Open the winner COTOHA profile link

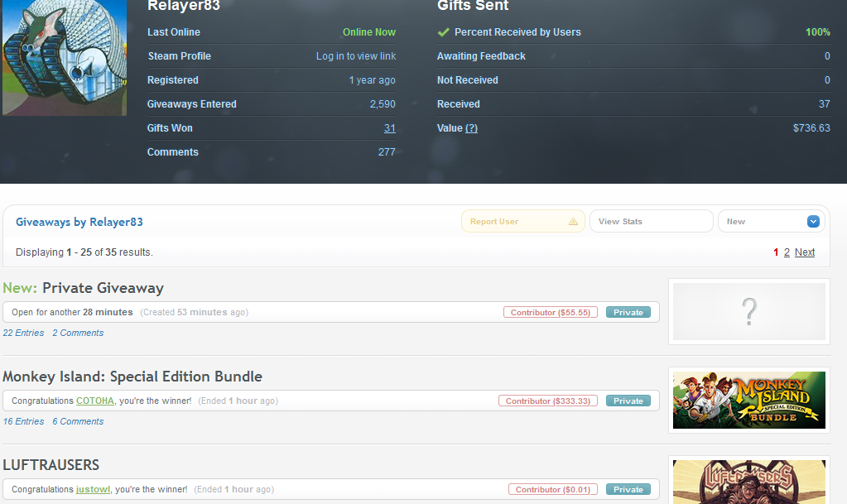[95, 401]
